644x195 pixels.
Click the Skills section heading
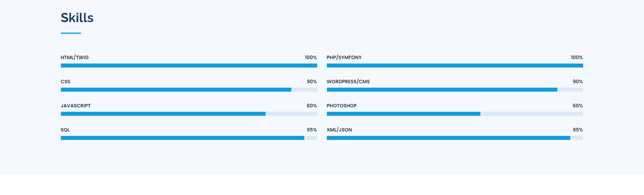(x=77, y=18)
